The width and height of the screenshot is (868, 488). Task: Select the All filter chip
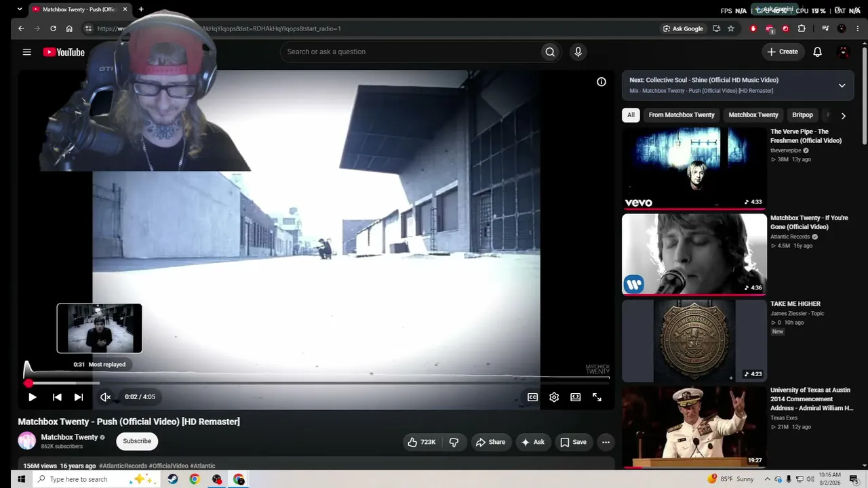pyautogui.click(x=631, y=115)
